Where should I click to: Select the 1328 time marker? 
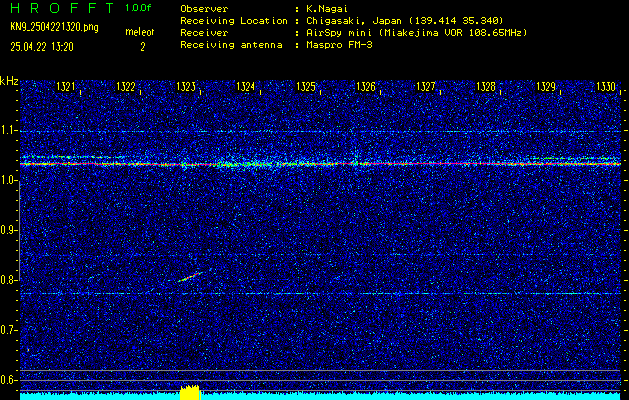tap(486, 87)
